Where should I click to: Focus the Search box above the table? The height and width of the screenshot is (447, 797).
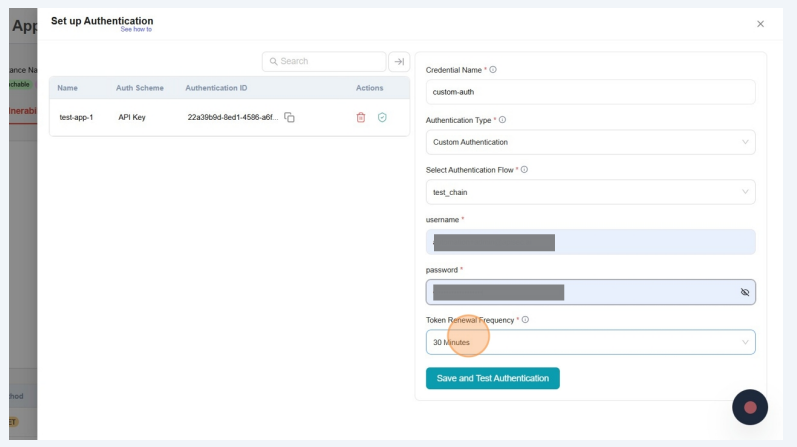325,61
